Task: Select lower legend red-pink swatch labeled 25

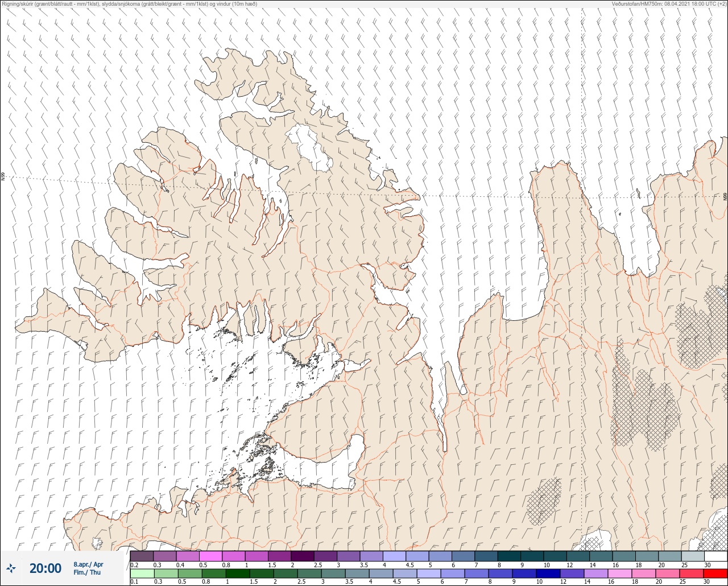Action: click(691, 573)
